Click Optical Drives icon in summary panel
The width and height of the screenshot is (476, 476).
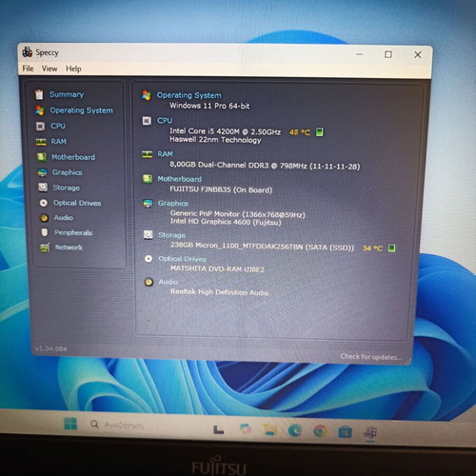click(x=149, y=259)
